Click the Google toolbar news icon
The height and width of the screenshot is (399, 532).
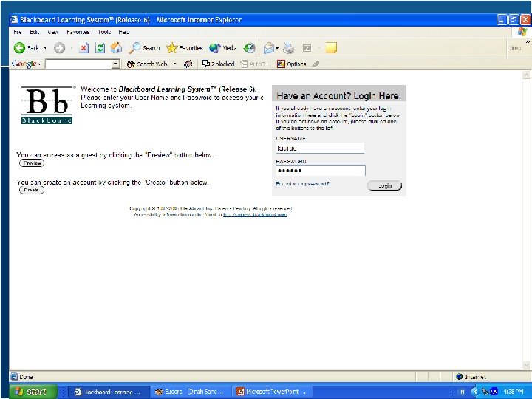pos(188,64)
